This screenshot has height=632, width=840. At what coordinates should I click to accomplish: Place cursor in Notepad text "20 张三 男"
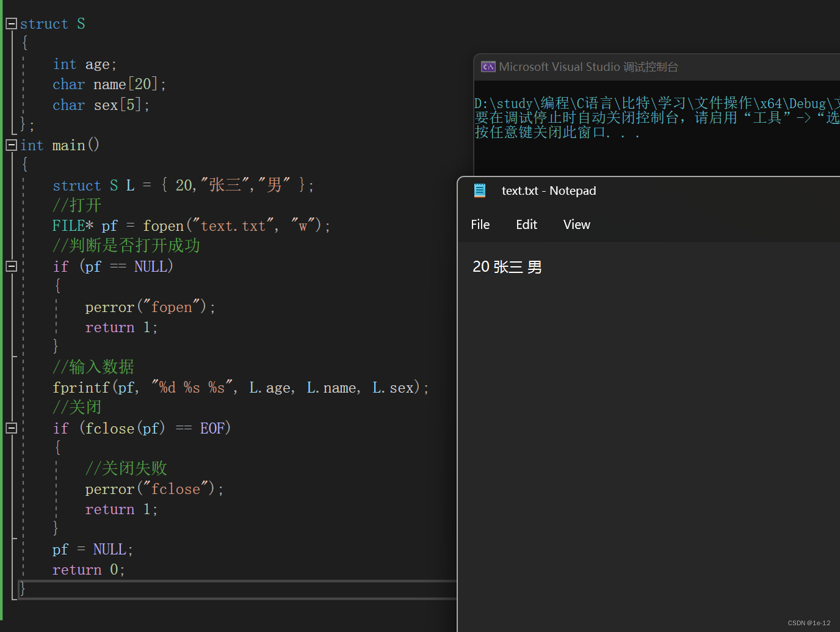507,267
